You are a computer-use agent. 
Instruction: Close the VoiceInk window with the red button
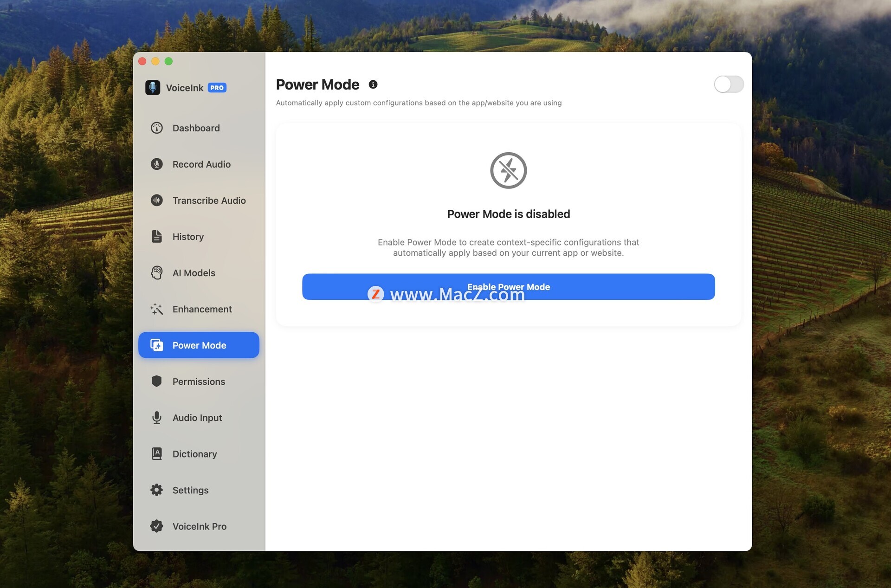(142, 61)
